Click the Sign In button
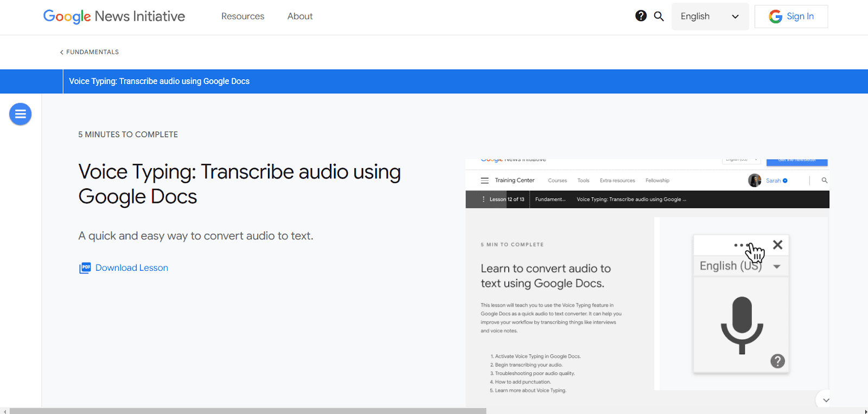The image size is (868, 414). pos(791,16)
